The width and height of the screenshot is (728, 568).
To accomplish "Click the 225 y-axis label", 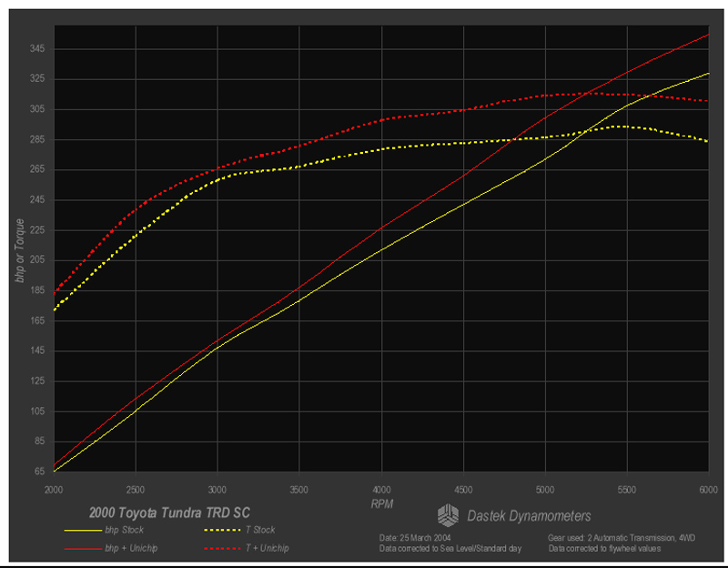I will [37, 230].
